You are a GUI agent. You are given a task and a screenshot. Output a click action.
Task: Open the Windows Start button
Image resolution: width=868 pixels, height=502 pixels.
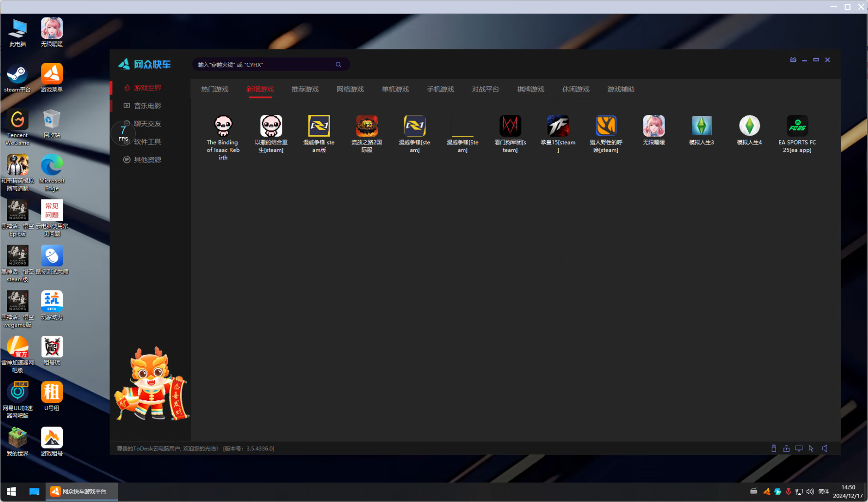(11, 491)
